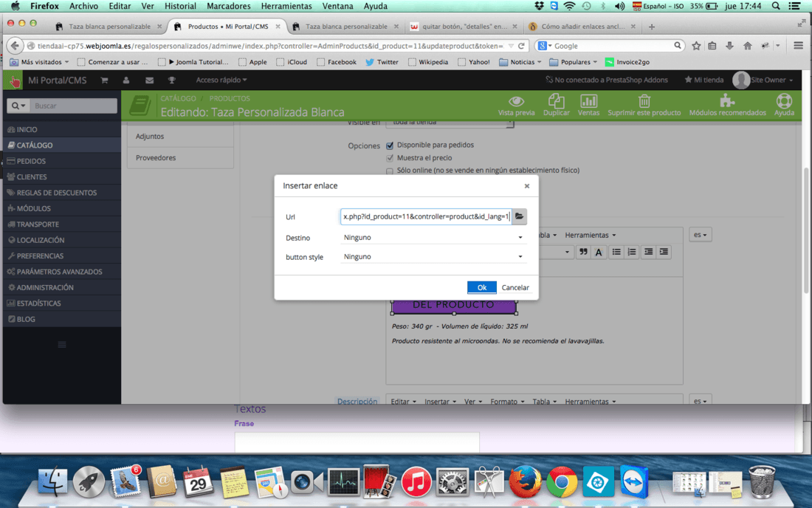
Task: Select the Proveedores product tab
Action: (x=180, y=157)
